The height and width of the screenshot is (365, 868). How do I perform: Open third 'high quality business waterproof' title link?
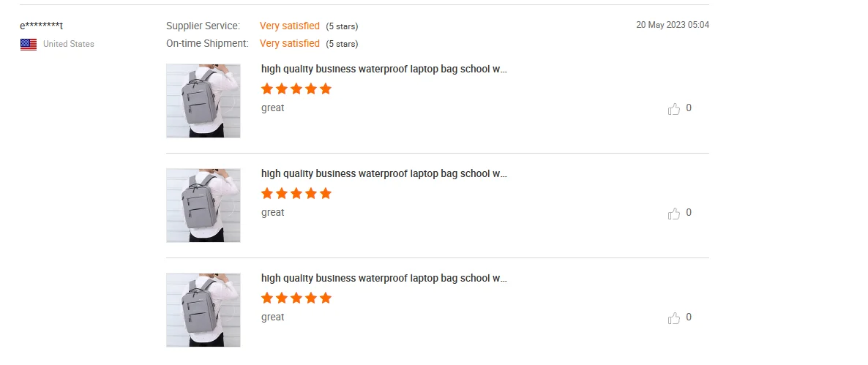[x=384, y=279]
